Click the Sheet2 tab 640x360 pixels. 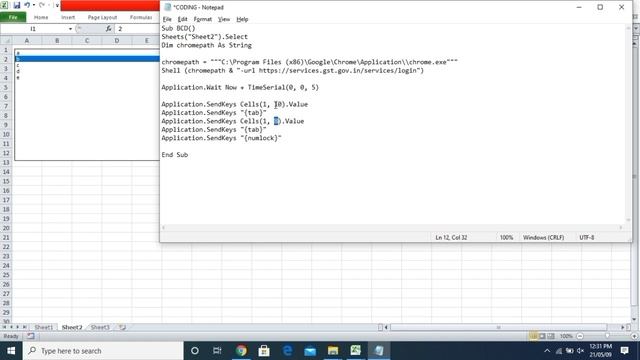coord(72,327)
